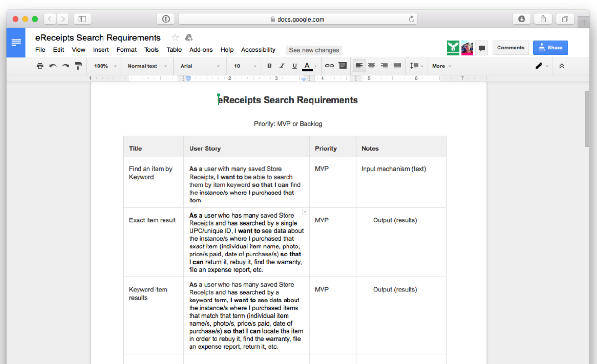The width and height of the screenshot is (597, 364).
Task: Open the Arial font dropdown
Action: [200, 66]
